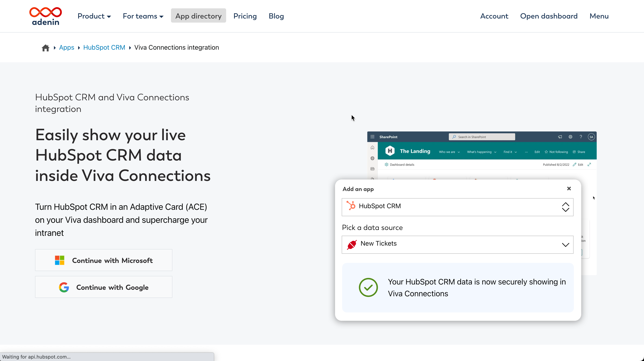Click the New Tickets plug icon

tap(352, 245)
